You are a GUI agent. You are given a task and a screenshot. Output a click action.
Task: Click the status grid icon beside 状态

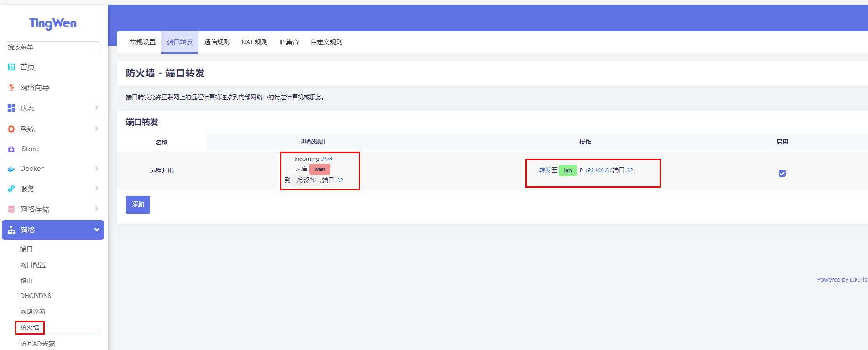click(11, 108)
